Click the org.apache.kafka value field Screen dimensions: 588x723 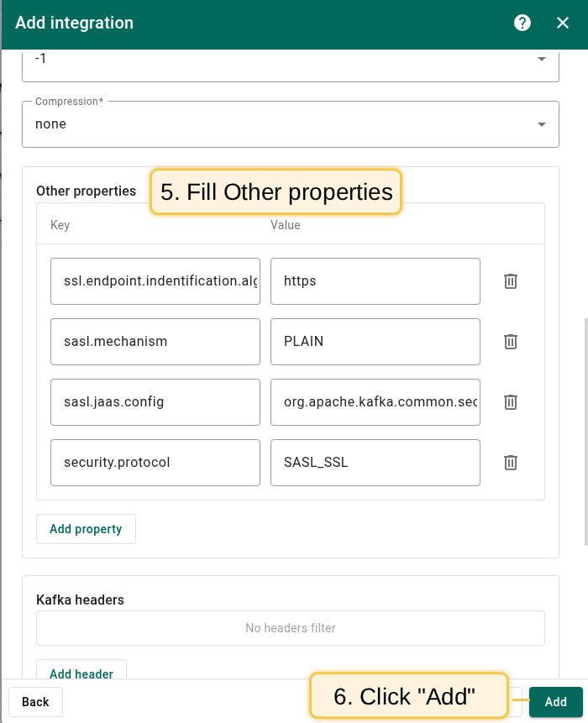click(375, 402)
